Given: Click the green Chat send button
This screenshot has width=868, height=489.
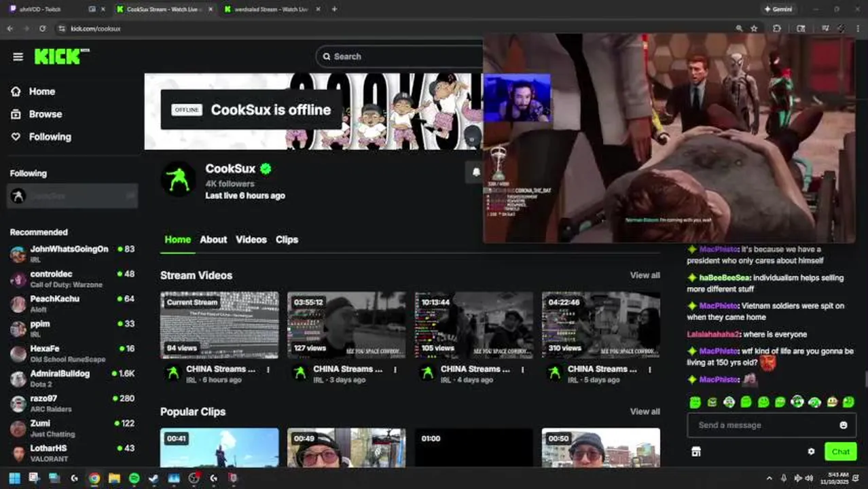Looking at the screenshot, I should coord(840,452).
